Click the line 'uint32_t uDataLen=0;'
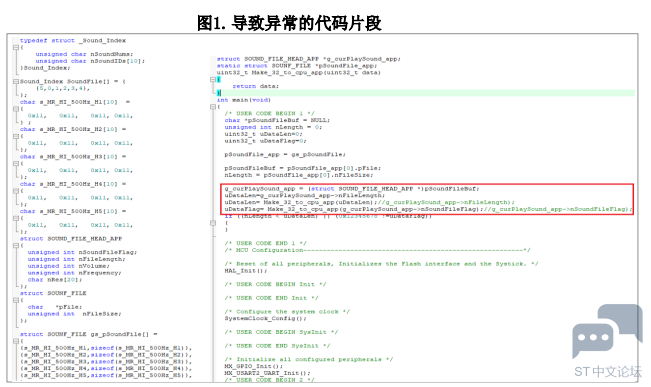This screenshot has height=387, width=651. click(264, 134)
